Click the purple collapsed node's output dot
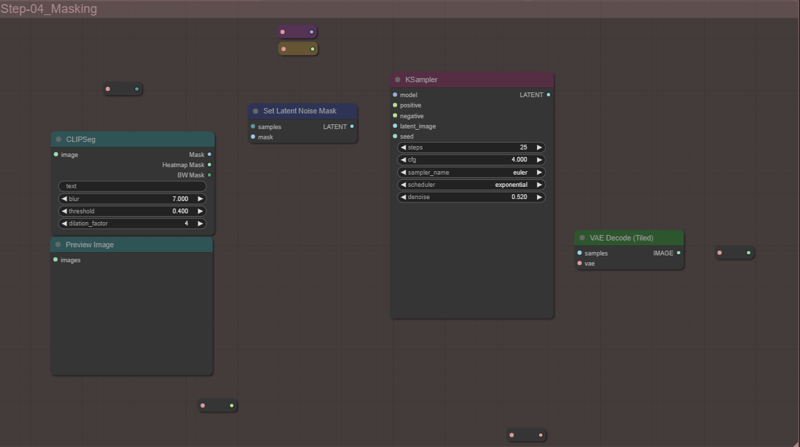 click(x=311, y=32)
